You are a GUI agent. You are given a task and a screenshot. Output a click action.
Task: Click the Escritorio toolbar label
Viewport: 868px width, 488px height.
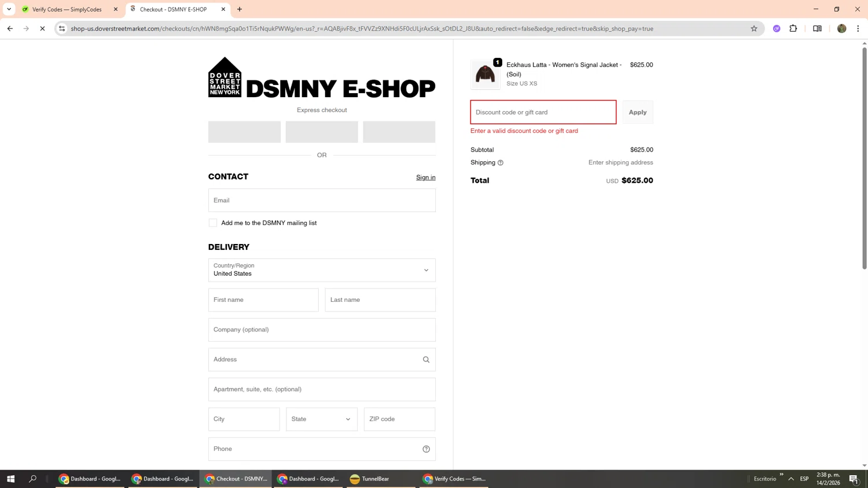(x=765, y=479)
